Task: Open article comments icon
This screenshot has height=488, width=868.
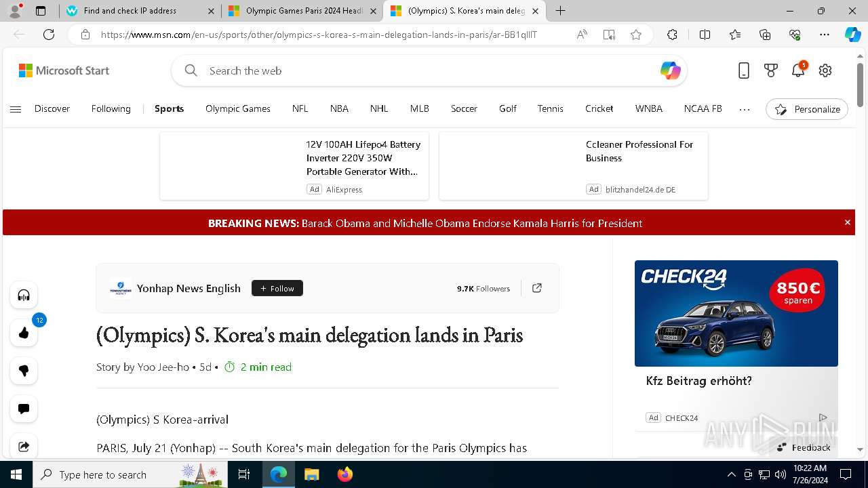Action: click(x=24, y=409)
